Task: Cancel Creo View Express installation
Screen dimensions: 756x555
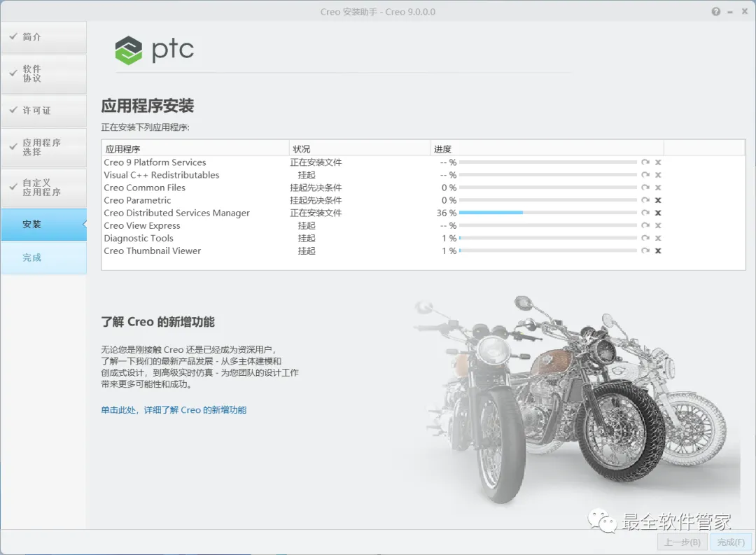Action: pyautogui.click(x=658, y=225)
